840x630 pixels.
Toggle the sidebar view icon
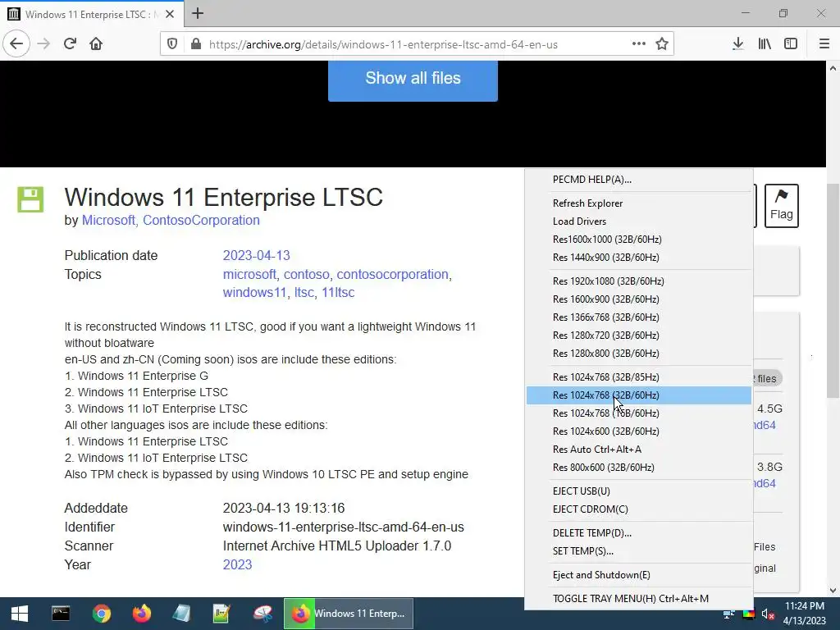(791, 44)
